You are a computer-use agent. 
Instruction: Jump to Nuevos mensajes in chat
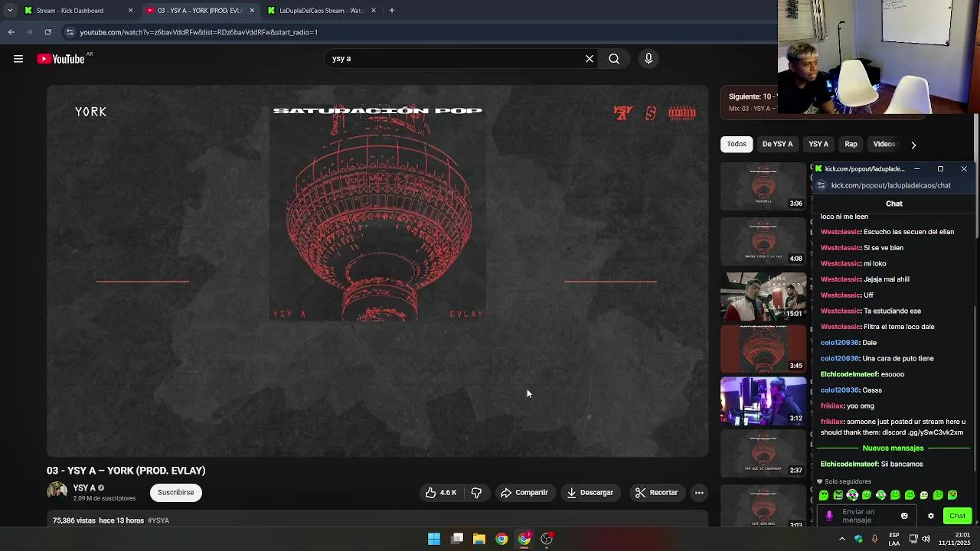point(893,448)
